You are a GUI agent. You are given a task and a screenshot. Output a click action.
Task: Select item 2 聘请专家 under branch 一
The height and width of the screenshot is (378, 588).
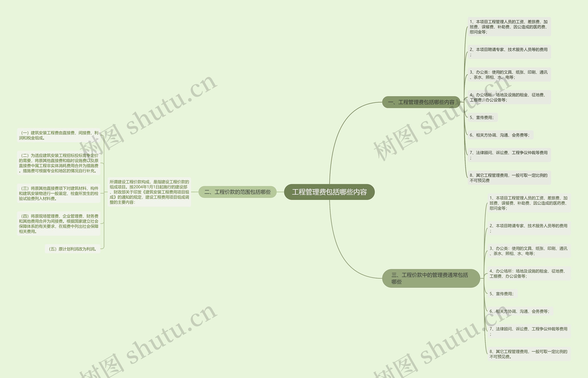click(509, 52)
